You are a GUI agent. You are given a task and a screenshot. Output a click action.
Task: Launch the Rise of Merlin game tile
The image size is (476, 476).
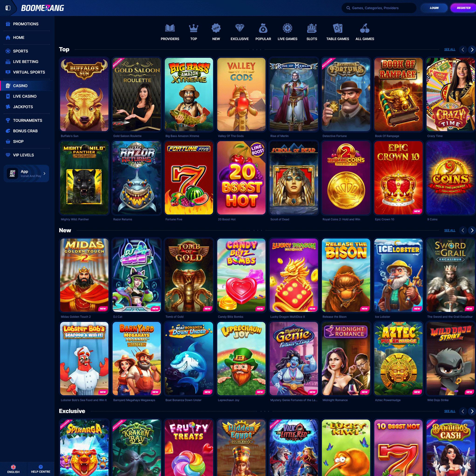[x=294, y=94]
